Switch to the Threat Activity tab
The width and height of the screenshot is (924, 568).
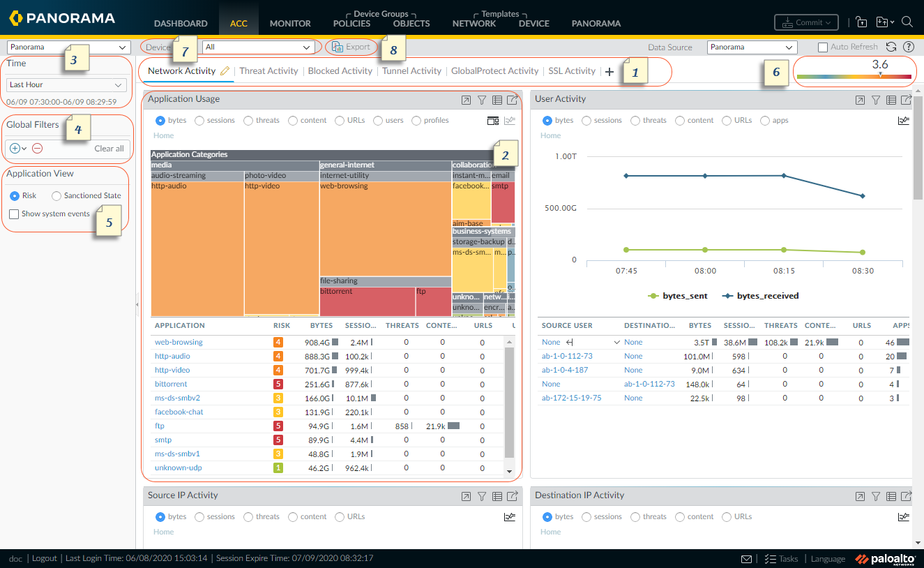click(x=268, y=71)
